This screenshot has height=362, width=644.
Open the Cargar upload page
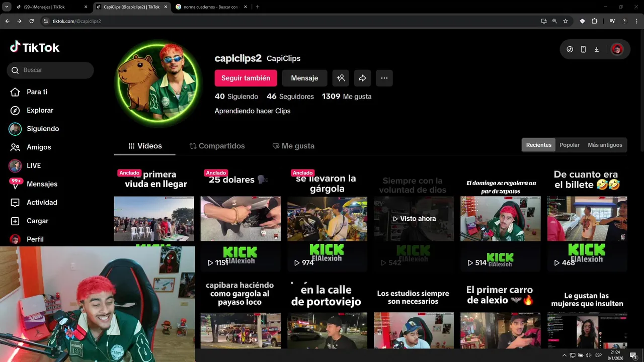click(37, 221)
